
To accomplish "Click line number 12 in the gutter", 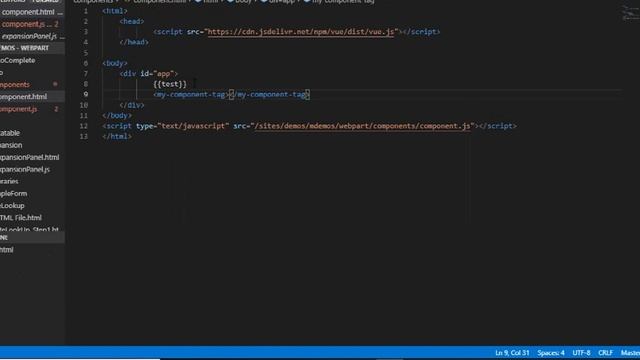I will pyautogui.click(x=84, y=126).
